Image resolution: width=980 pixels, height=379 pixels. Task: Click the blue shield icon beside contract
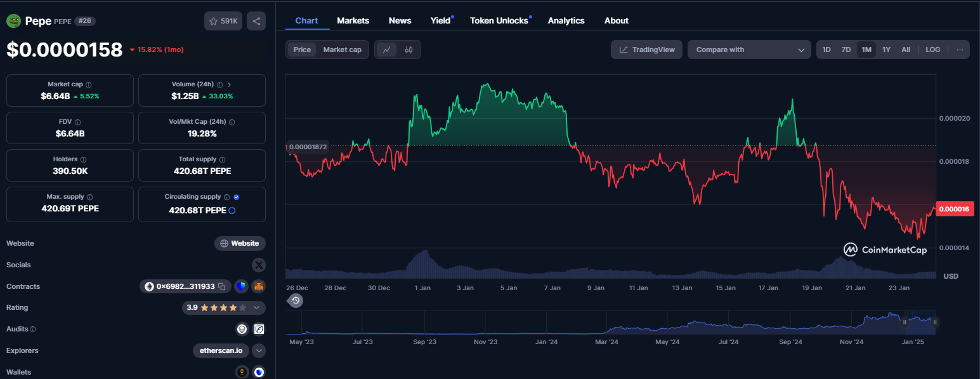coord(241,286)
